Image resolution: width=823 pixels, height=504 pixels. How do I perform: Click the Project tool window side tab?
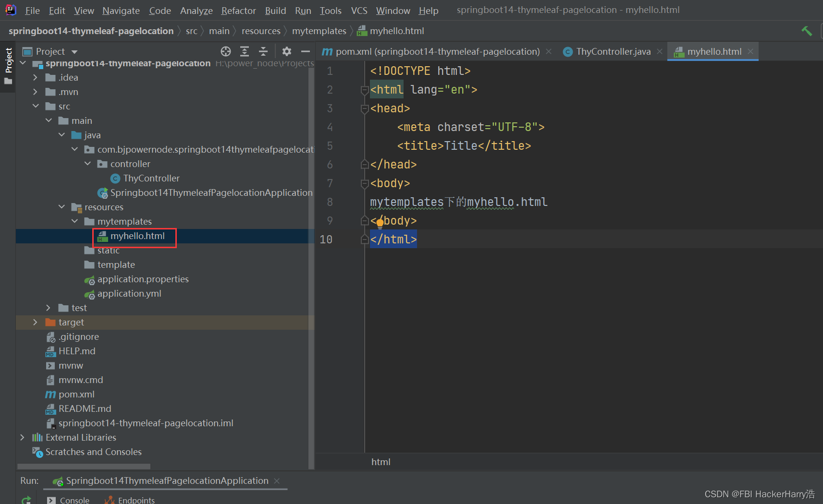(x=8, y=66)
